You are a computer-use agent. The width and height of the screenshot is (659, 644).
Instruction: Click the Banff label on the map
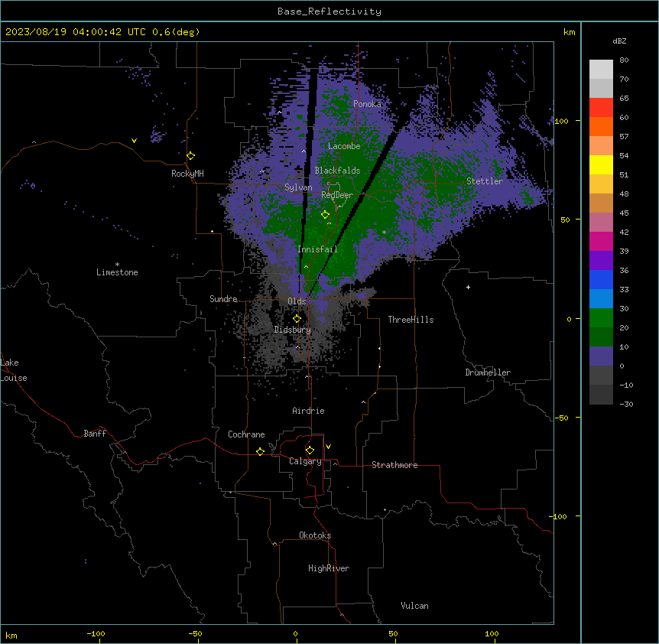[95, 434]
